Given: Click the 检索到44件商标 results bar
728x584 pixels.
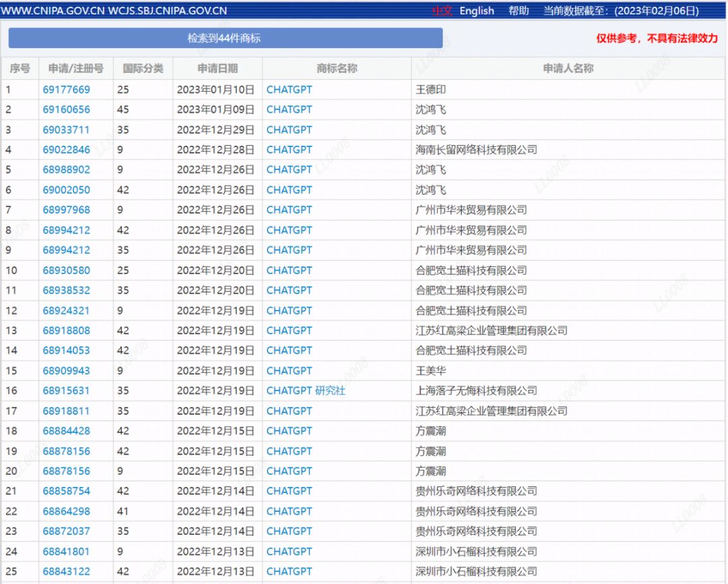Looking at the screenshot, I should coord(225,38).
